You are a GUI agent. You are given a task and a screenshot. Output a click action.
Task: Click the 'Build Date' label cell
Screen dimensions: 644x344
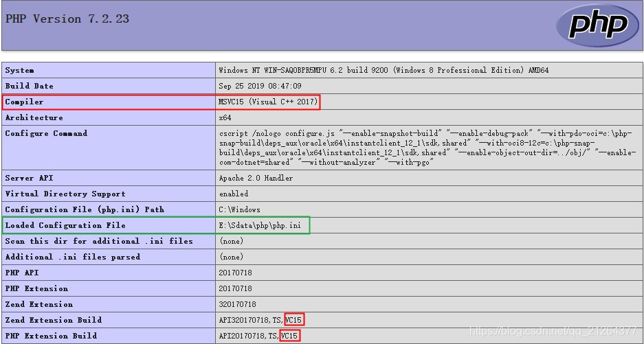109,86
